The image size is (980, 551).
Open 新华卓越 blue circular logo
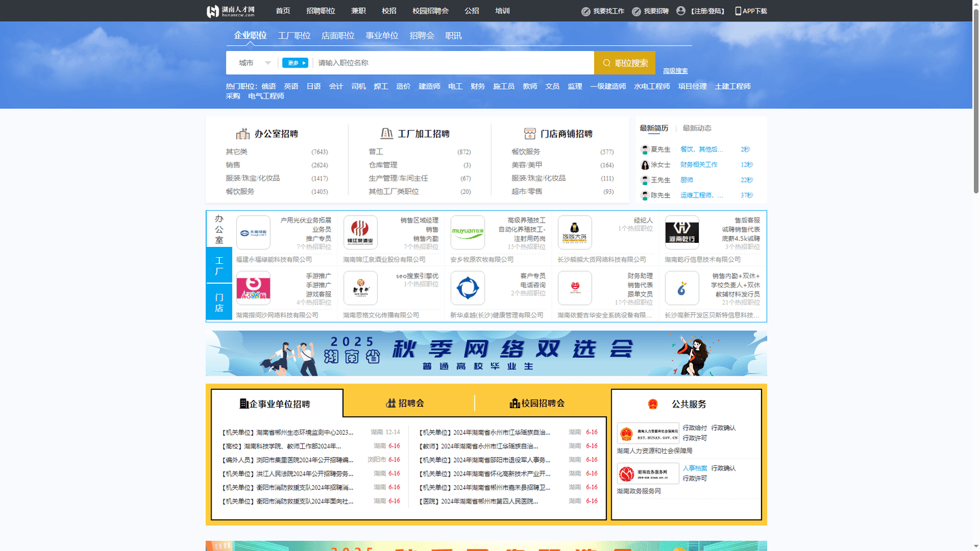[x=468, y=288]
